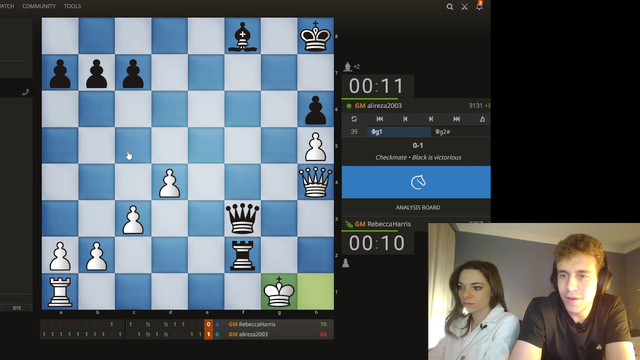Click the black pawn on h6

[x=316, y=110]
